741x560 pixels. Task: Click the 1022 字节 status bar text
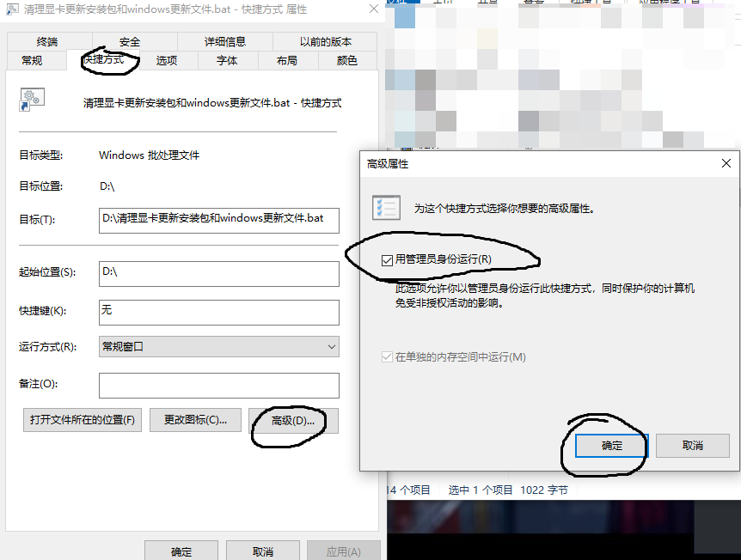pos(544,490)
